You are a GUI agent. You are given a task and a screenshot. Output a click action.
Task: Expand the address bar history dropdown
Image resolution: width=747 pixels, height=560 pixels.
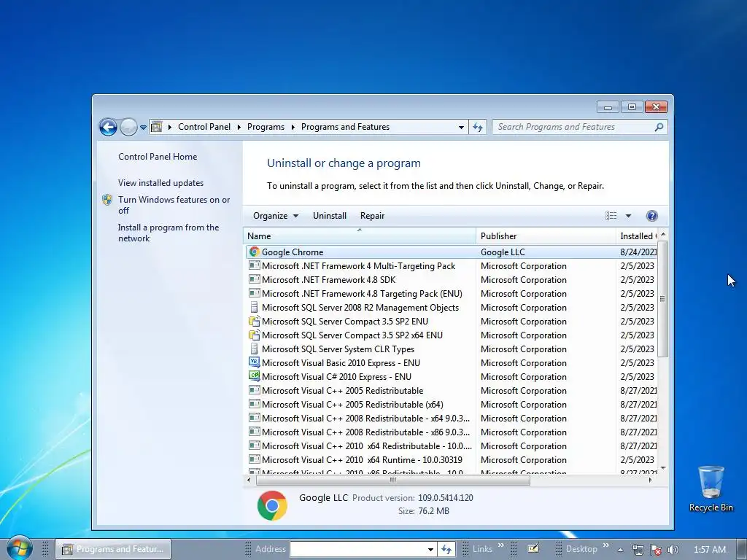(461, 127)
